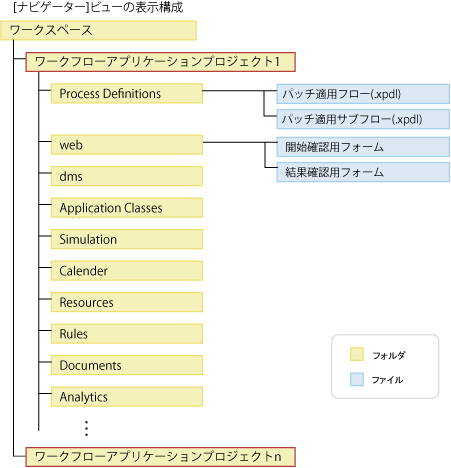Open the Rules folder

pos(127,334)
